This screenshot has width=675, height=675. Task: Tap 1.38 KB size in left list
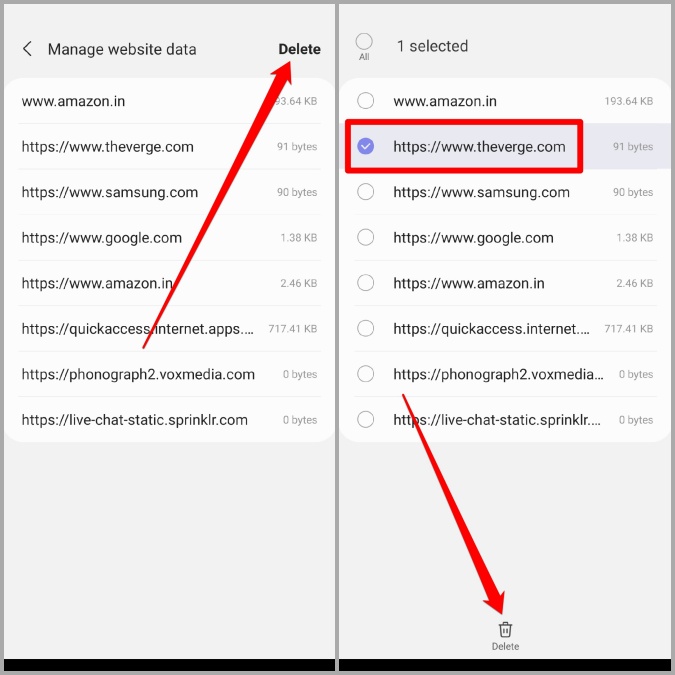coord(299,238)
